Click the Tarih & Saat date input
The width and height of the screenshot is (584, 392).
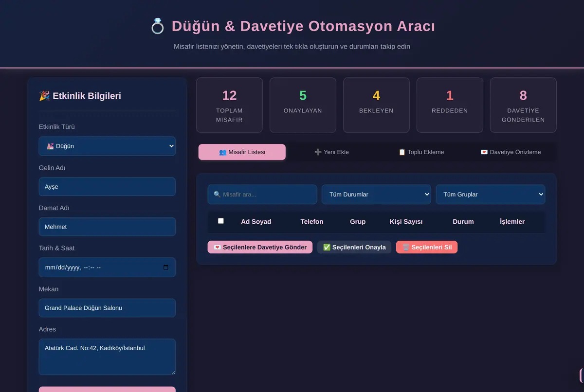[107, 267]
